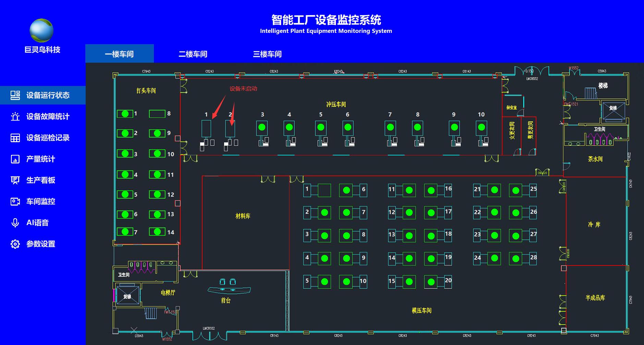
Task: Switch to the 二楼车间 tab
Action: point(193,54)
